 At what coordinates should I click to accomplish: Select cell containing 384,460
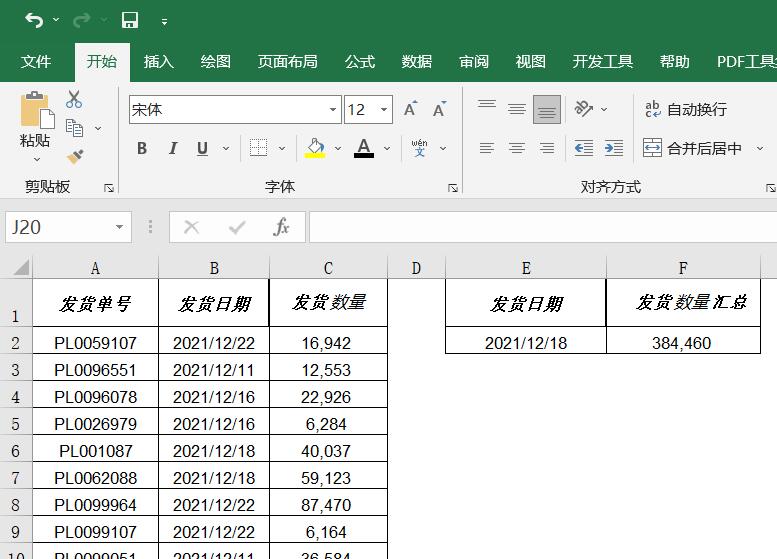pyautogui.click(x=683, y=342)
